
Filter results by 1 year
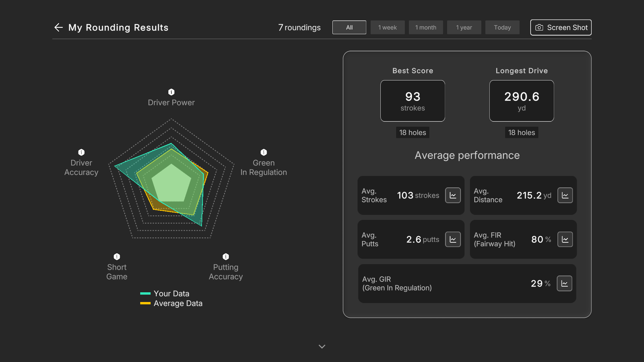pos(464,27)
